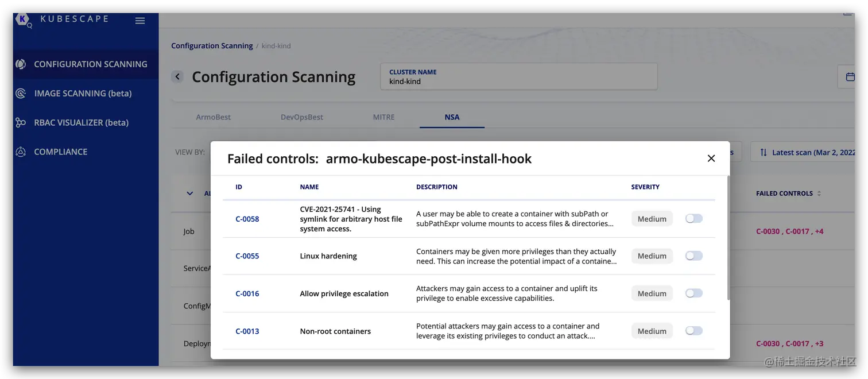Click the Medium severity badge for C-0058
Image resolution: width=868 pixels, height=379 pixels.
pyautogui.click(x=652, y=219)
